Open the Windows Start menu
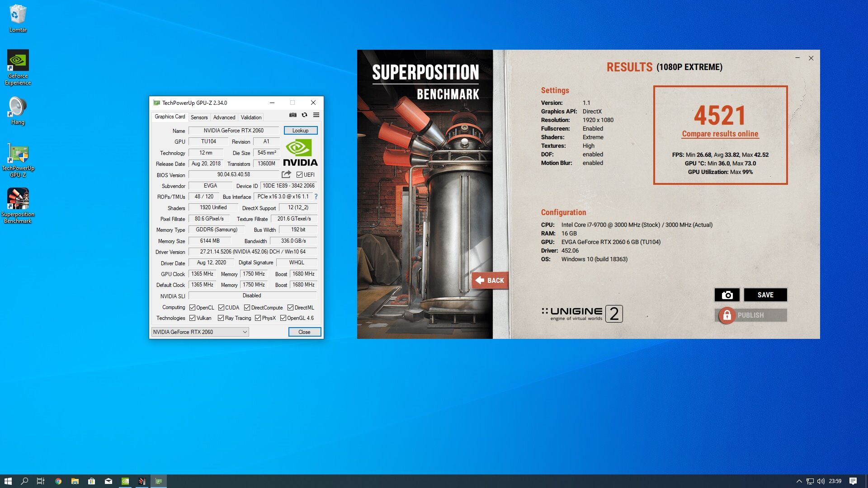868x488 pixels. click(x=8, y=481)
